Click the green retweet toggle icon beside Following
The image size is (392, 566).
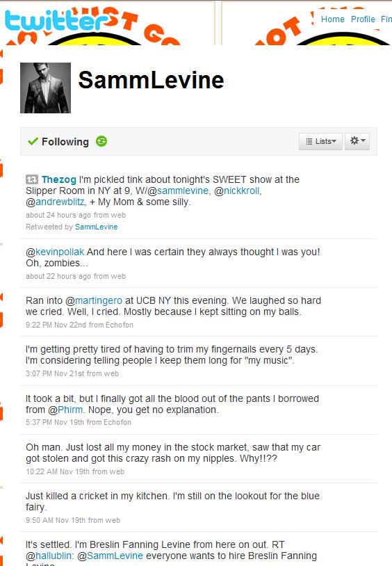[101, 141]
